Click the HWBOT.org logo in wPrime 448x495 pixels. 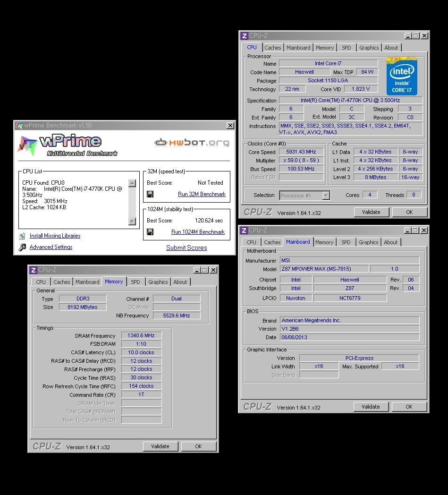pos(192,143)
